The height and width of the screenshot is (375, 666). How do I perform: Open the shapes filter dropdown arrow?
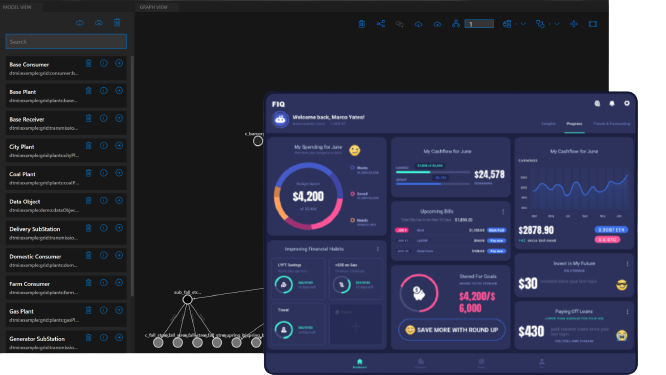tap(556, 24)
